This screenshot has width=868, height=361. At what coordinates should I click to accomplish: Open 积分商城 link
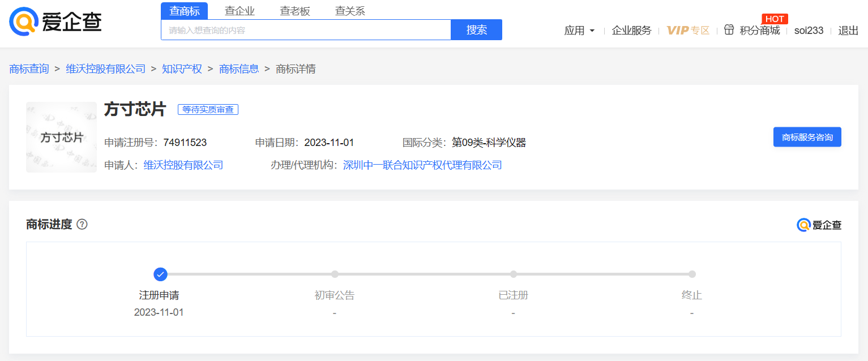(x=760, y=31)
